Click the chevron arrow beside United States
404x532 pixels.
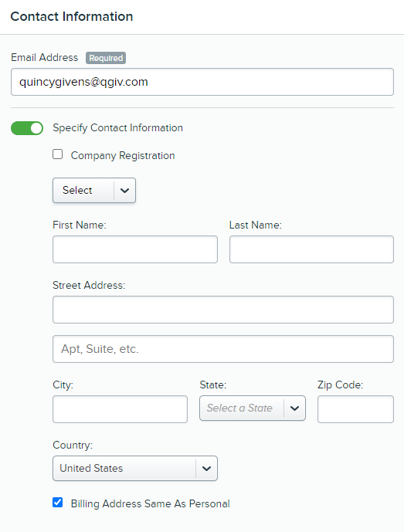pos(206,469)
